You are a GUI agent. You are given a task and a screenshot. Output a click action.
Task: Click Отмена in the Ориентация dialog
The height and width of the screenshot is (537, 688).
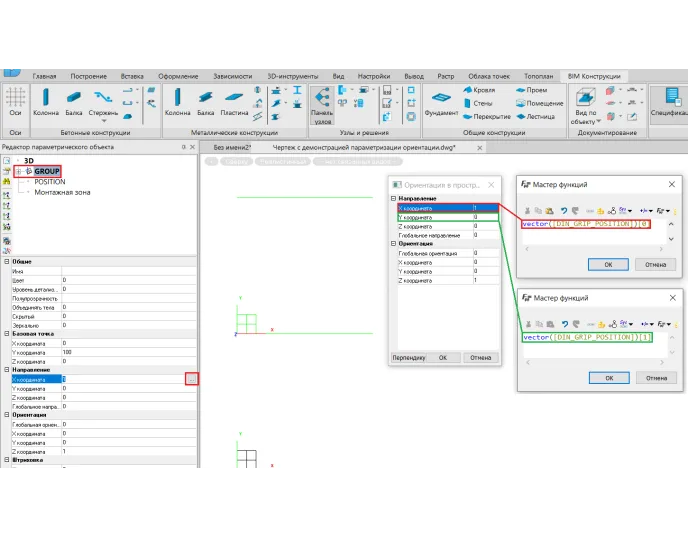point(480,358)
